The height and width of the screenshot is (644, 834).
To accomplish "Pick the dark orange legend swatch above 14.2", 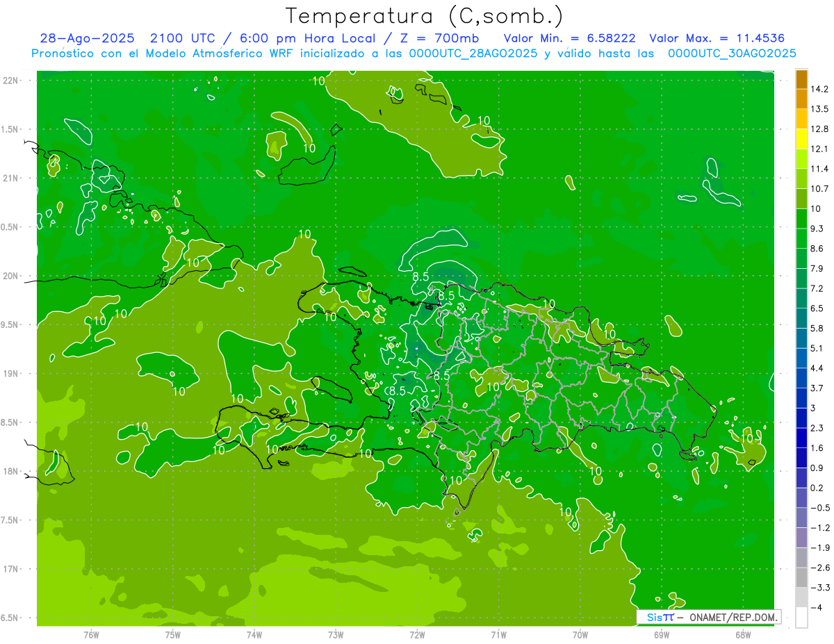I will coord(801,79).
